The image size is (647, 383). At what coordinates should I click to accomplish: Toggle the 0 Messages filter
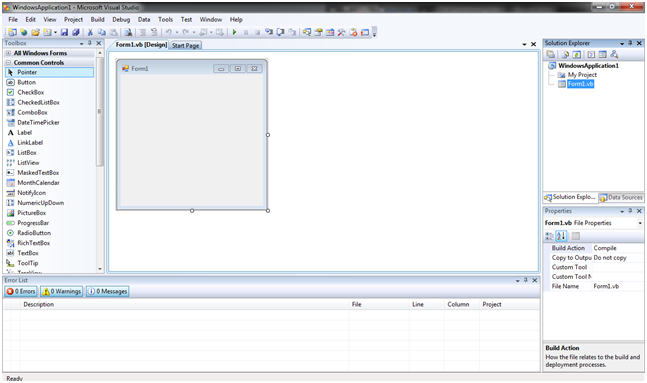107,291
